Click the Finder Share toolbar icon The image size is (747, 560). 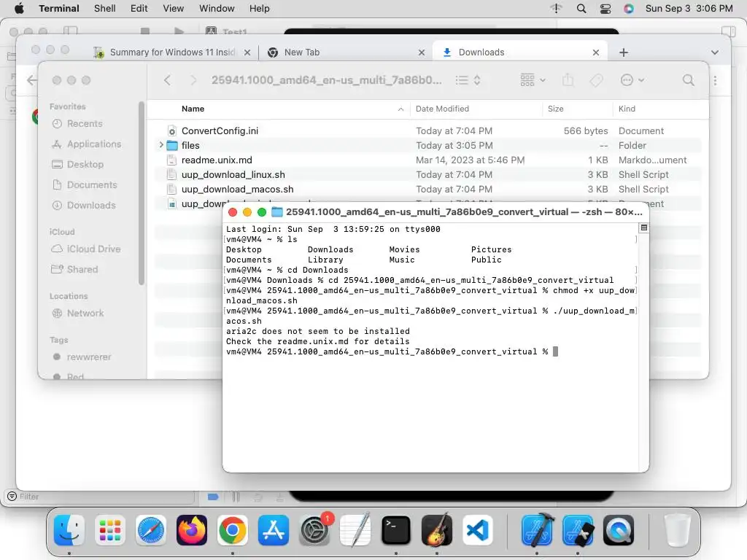click(568, 79)
